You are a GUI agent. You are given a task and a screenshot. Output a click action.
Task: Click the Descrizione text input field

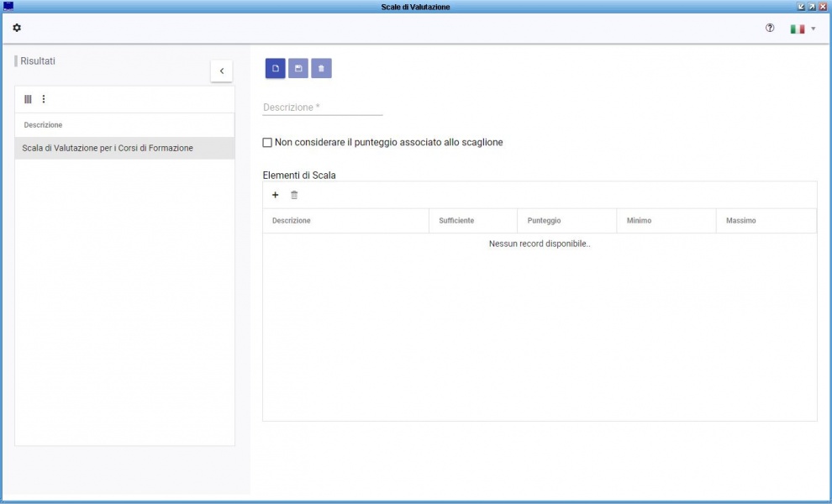pyautogui.click(x=323, y=108)
